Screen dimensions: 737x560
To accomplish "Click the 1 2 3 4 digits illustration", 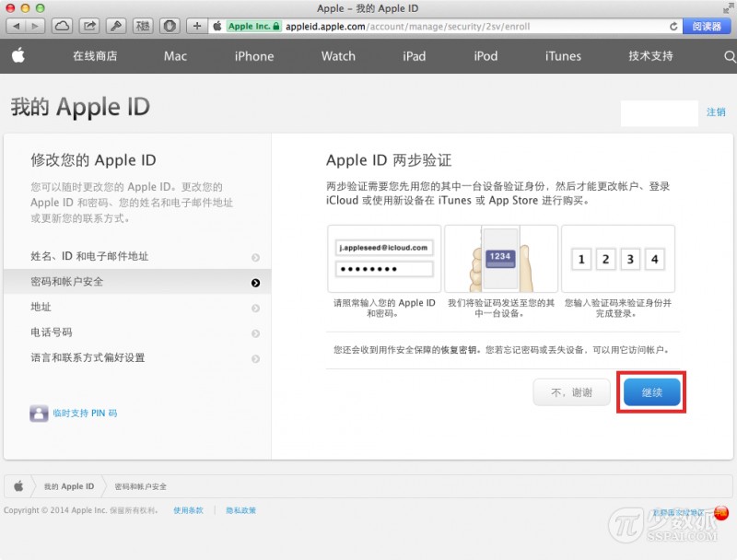I will coord(618,259).
